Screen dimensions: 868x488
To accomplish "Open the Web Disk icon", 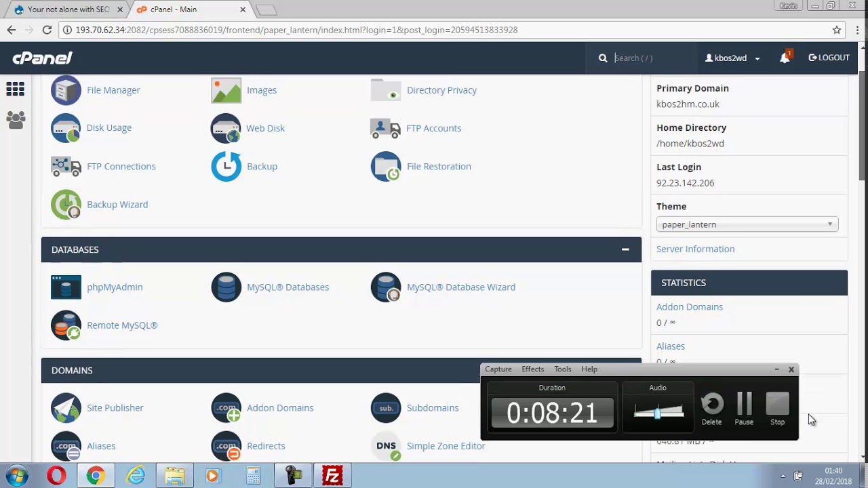I will tap(226, 128).
